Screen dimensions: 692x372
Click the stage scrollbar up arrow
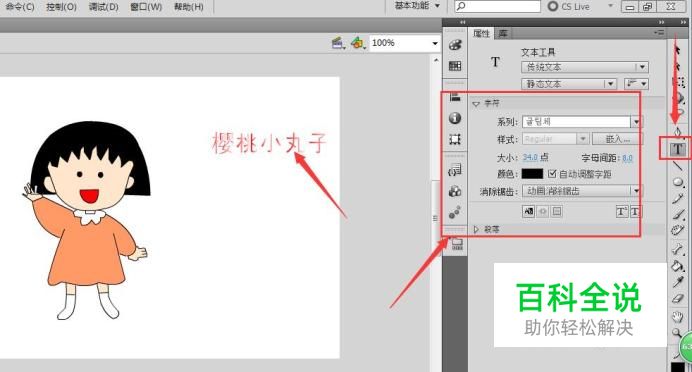click(436, 60)
